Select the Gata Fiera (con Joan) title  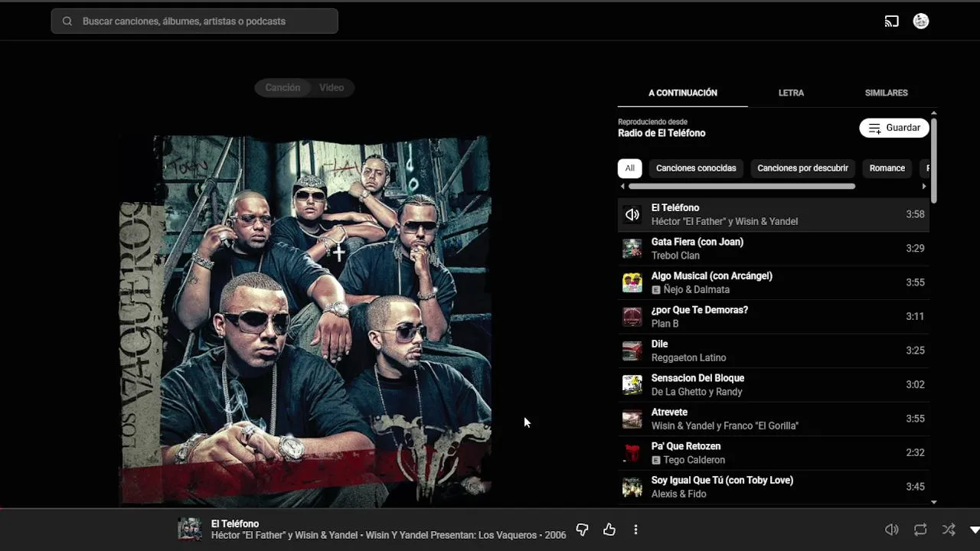697,242
